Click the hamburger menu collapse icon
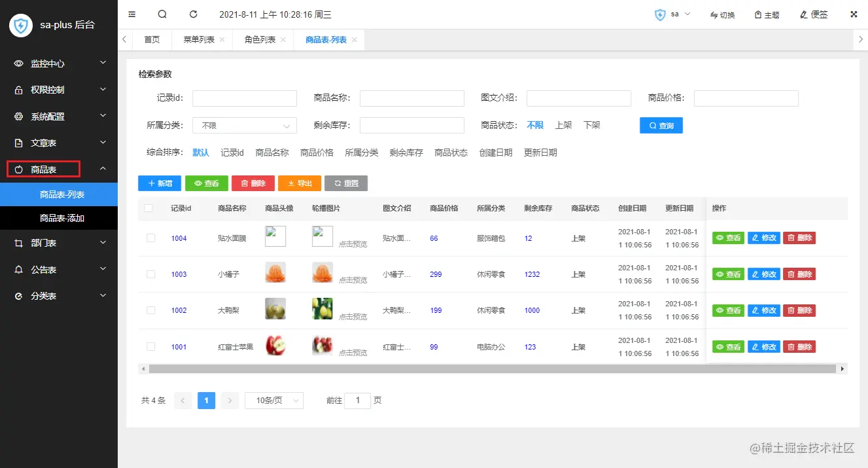 pyautogui.click(x=132, y=14)
